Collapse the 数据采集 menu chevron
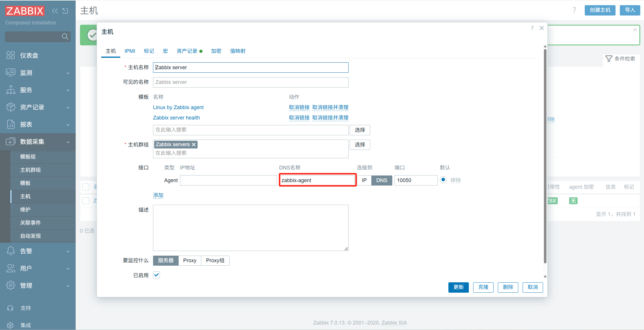Screen dimensions: 644x330 [x=68, y=142]
